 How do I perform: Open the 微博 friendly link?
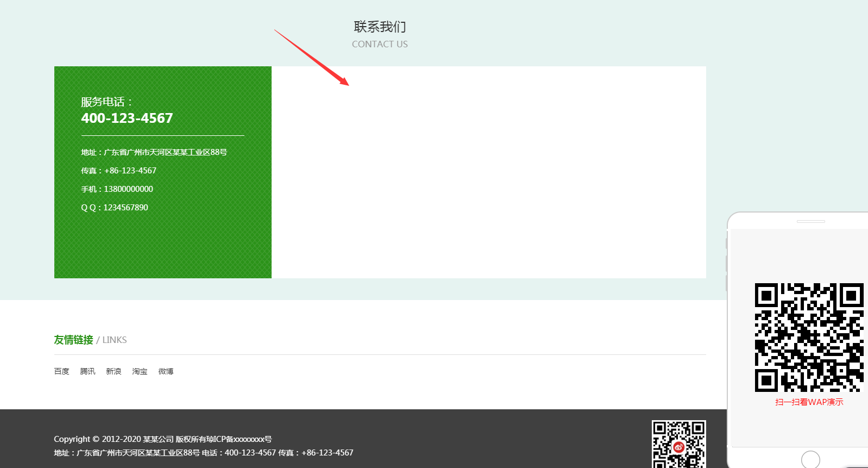(166, 371)
